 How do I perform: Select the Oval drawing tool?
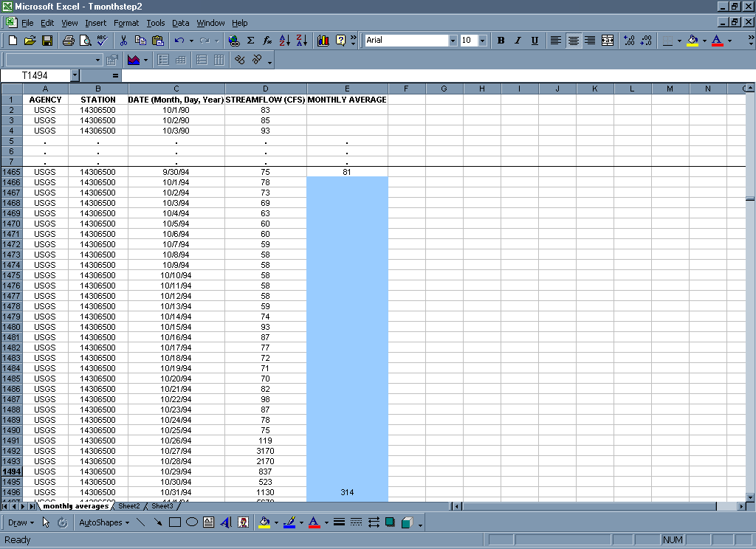click(x=191, y=522)
